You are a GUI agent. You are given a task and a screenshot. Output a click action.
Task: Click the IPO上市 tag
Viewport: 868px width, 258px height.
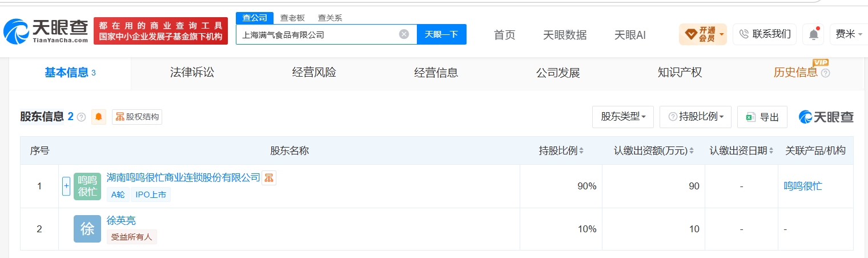tap(151, 195)
